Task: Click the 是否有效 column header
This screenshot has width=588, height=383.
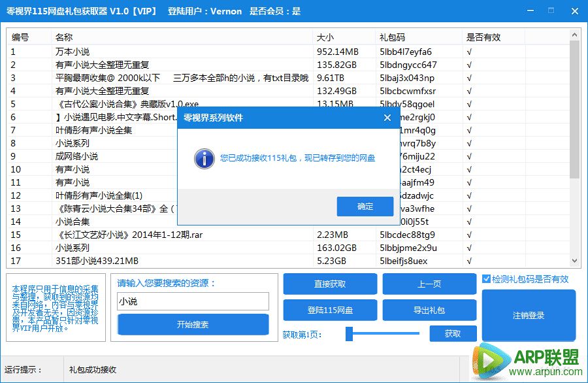Action: coord(493,37)
